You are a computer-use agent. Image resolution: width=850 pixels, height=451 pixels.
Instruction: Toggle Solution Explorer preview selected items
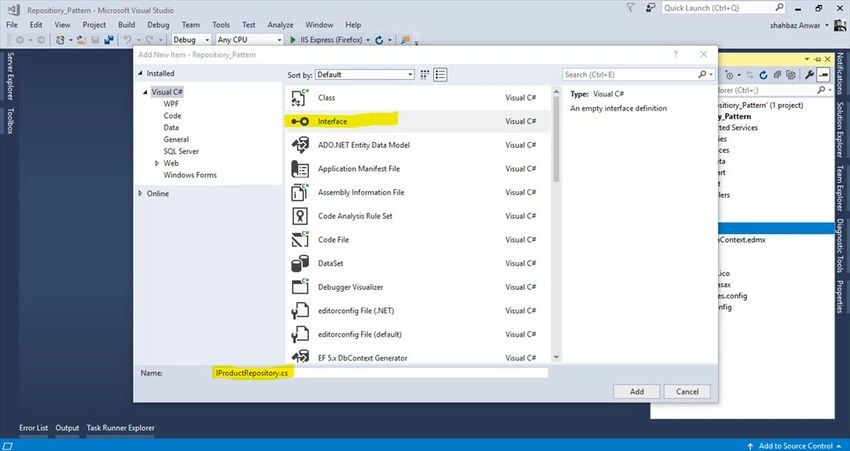pyautogui.click(x=823, y=75)
